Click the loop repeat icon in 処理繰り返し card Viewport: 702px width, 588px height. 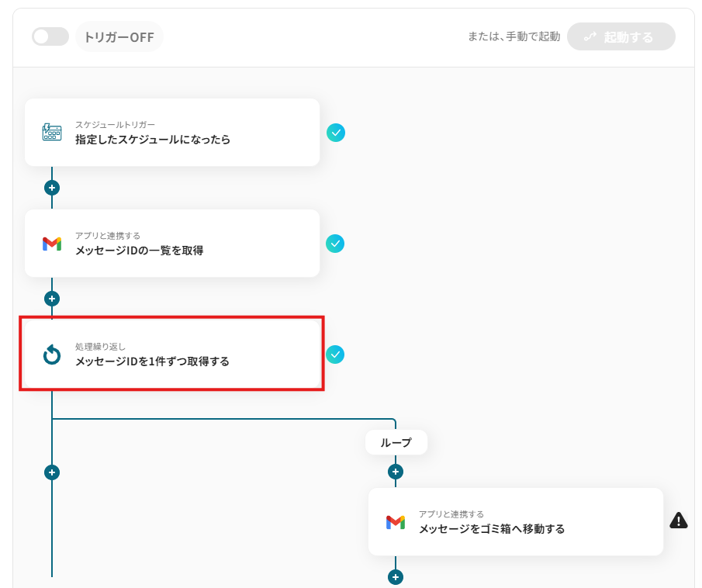52,355
